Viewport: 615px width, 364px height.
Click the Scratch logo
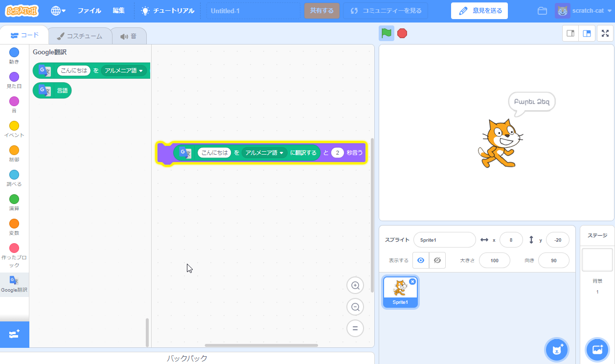(23, 10)
